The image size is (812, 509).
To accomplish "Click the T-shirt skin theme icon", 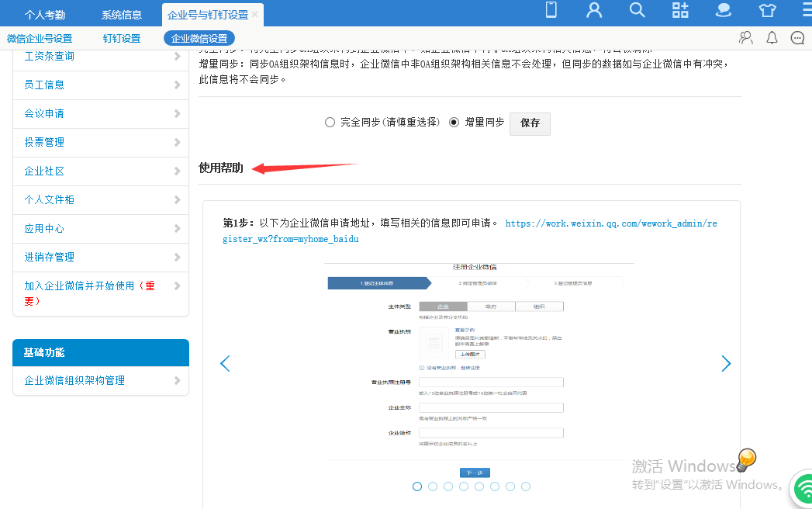I will coord(767,11).
